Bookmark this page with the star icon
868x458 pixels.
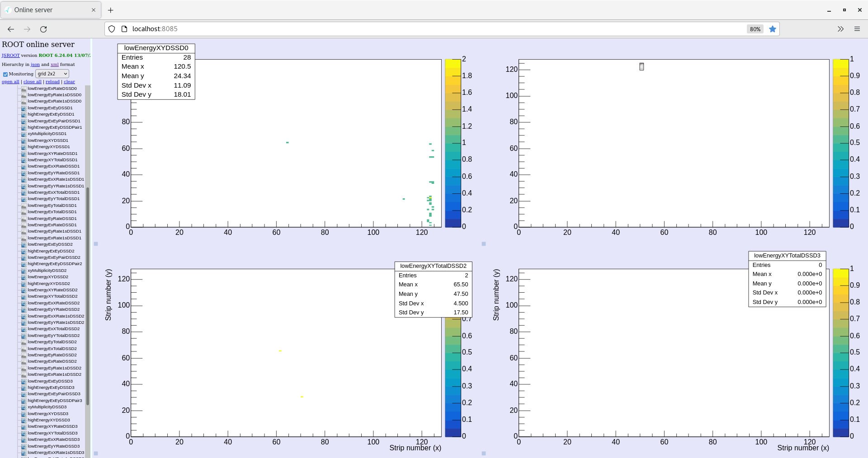tap(773, 29)
